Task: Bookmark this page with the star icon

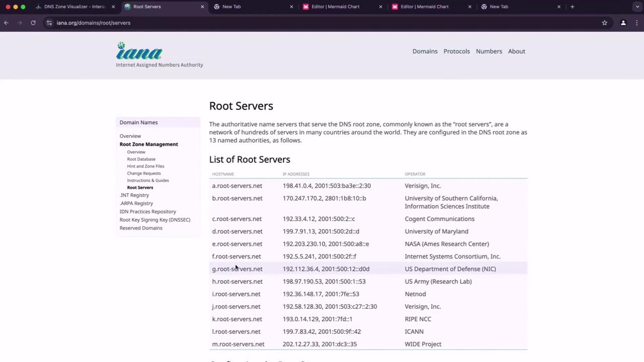Action: [605, 23]
